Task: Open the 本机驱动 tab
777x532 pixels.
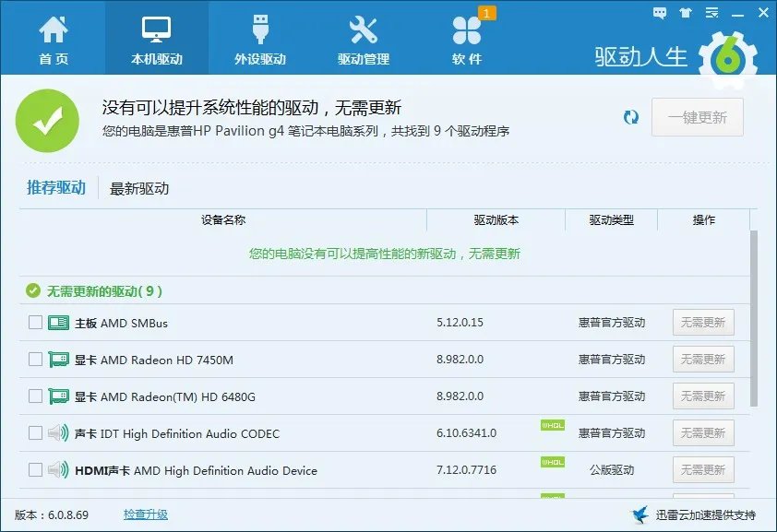Action: 157,39
